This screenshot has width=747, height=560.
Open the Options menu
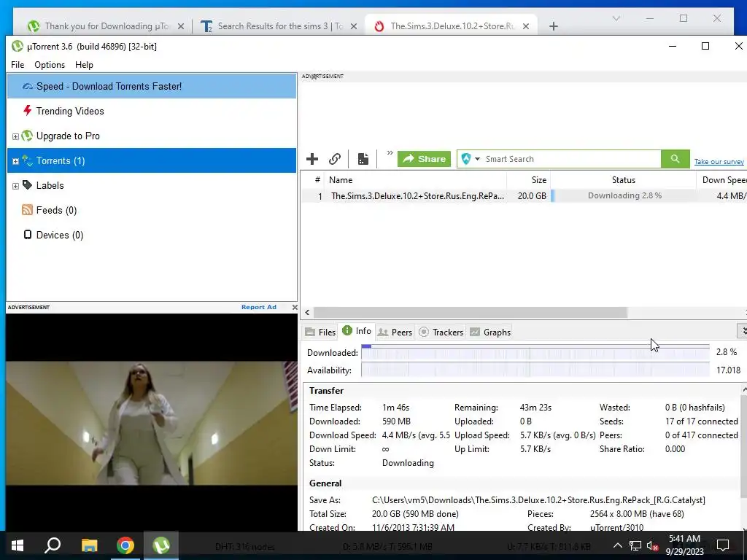[x=50, y=65]
